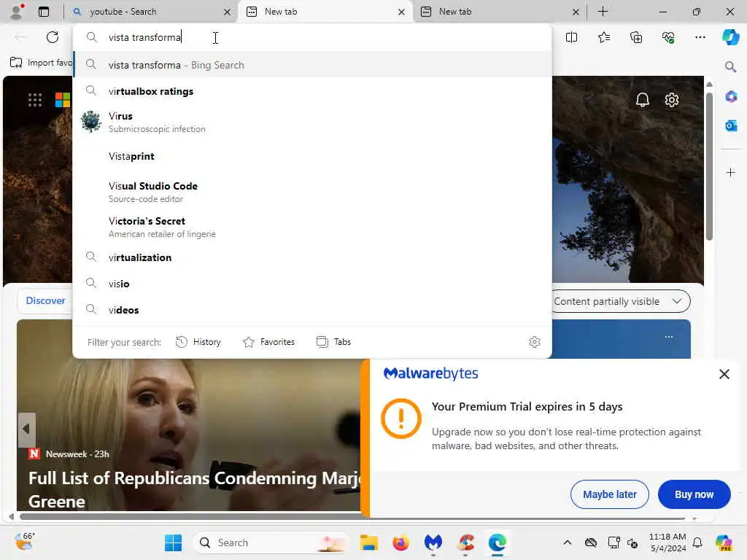This screenshot has height=560, width=747.
Task: Choose the videos suggestion
Action: (312, 309)
